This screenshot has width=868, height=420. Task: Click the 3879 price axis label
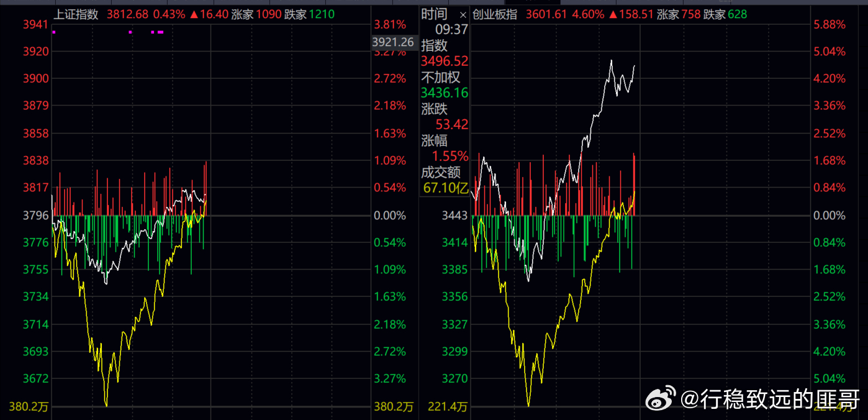point(35,106)
